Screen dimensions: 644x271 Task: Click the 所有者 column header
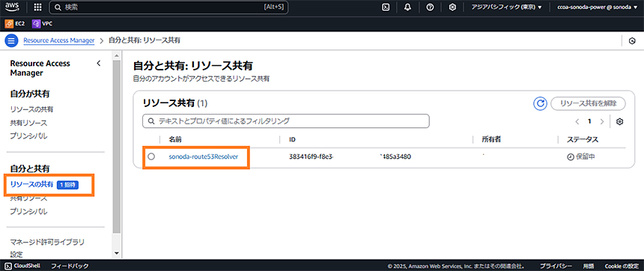point(491,139)
